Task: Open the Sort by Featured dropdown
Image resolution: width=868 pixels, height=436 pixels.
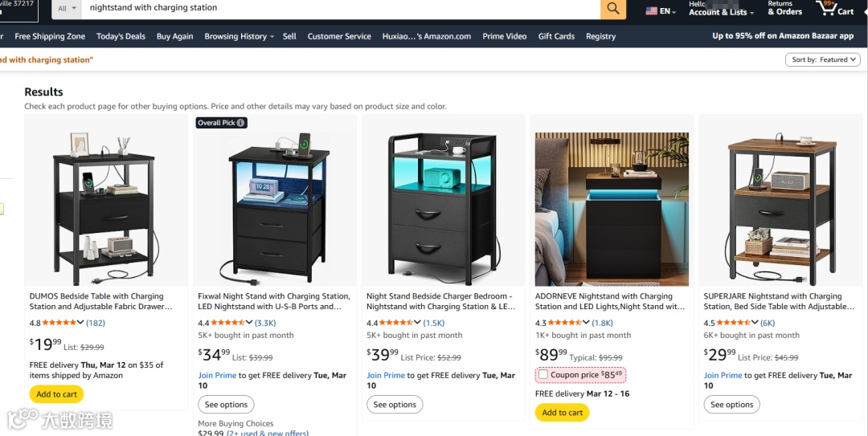Action: click(x=823, y=59)
